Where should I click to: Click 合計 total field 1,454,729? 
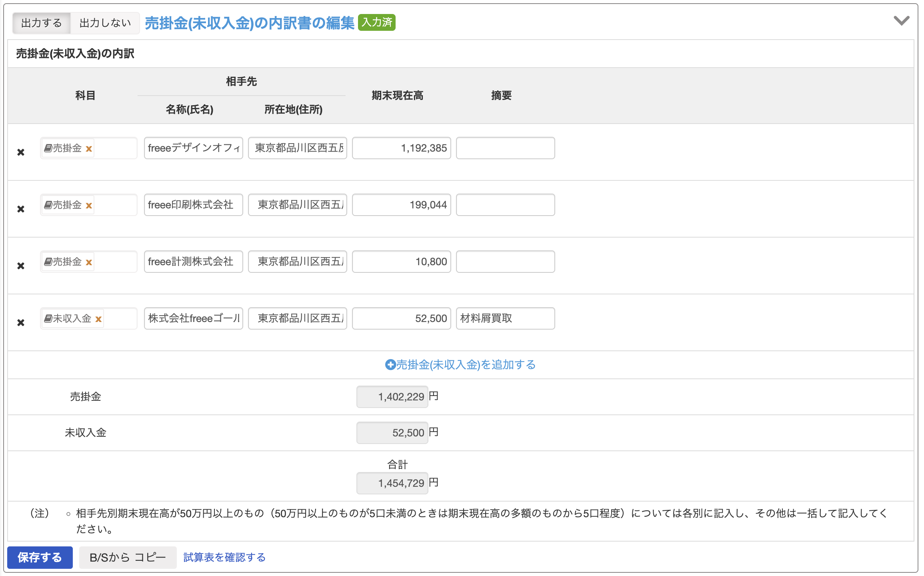pyautogui.click(x=392, y=483)
